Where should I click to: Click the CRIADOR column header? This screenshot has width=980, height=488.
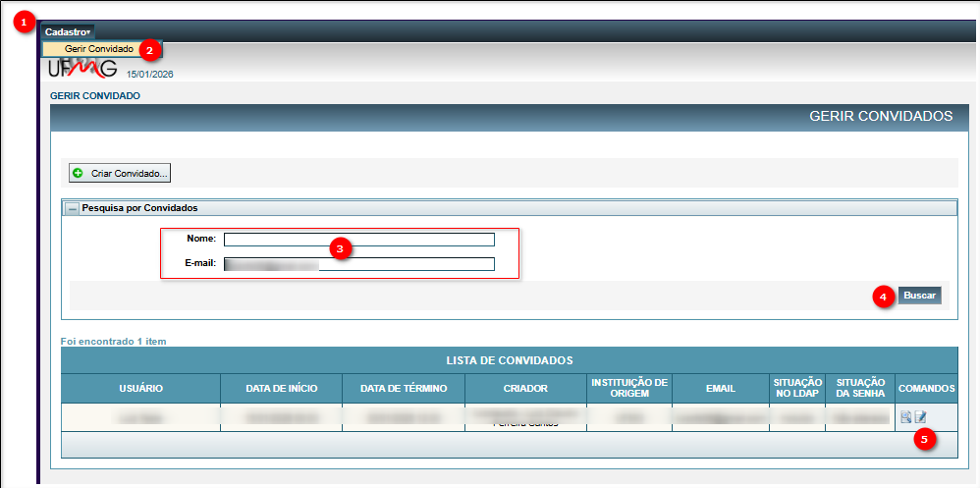tap(525, 389)
